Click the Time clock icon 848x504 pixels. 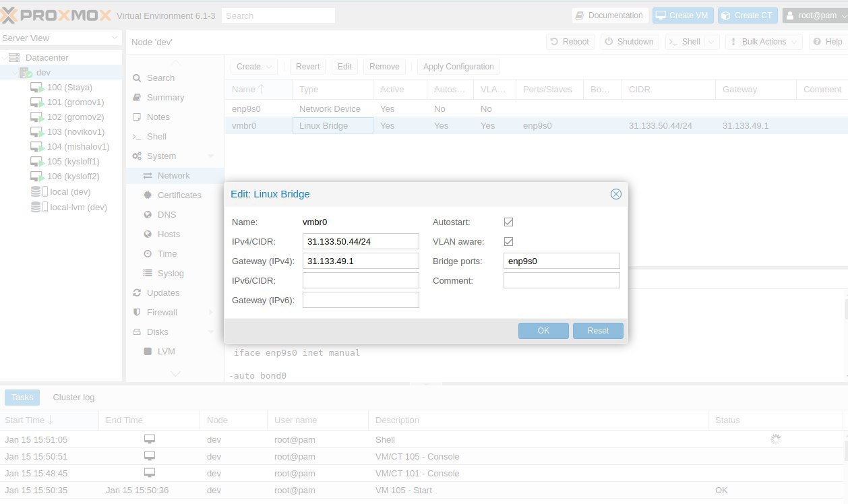click(148, 254)
